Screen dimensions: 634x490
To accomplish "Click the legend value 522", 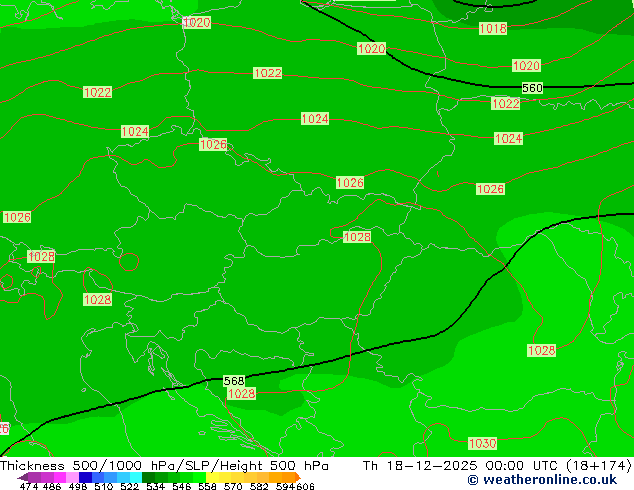I will click(x=129, y=486).
